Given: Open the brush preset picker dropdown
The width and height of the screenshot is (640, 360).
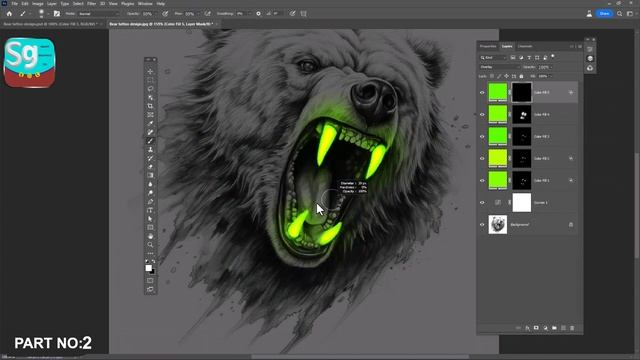Looking at the screenshot, I should [48, 14].
